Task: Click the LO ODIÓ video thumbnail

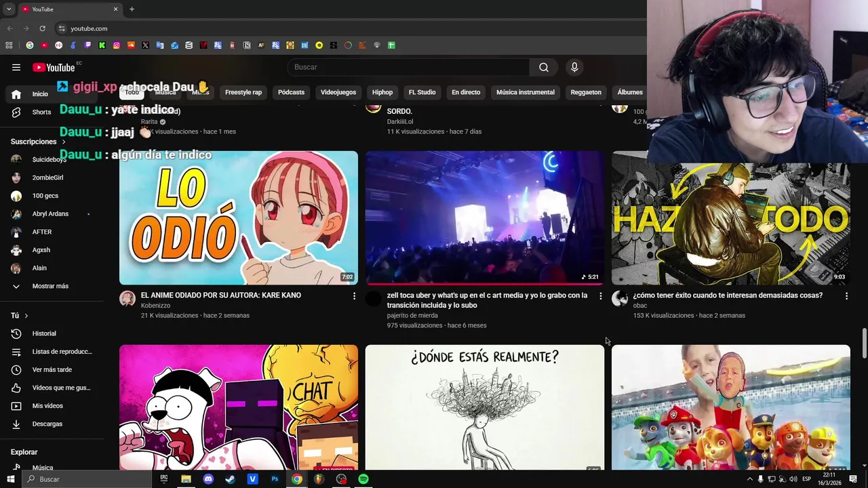Action: point(239,218)
